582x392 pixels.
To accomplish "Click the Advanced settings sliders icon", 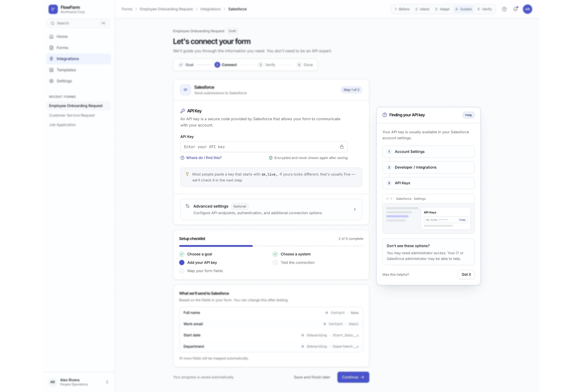I will (x=188, y=206).
